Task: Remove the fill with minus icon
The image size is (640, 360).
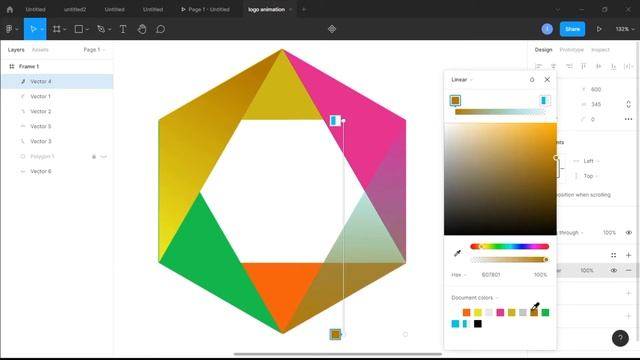Action: pos(629,270)
